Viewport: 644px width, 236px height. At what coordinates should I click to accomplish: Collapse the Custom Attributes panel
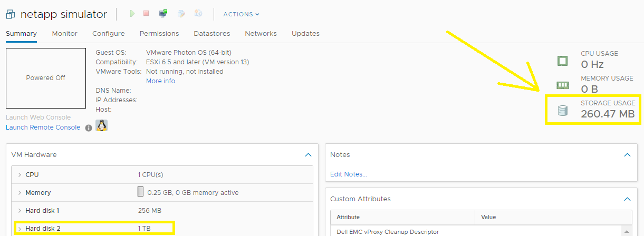(627, 199)
